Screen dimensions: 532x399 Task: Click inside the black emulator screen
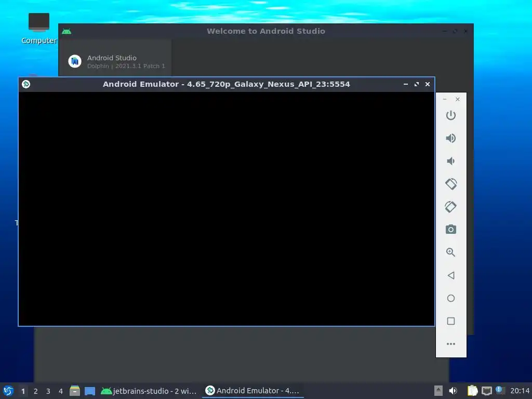(x=227, y=209)
